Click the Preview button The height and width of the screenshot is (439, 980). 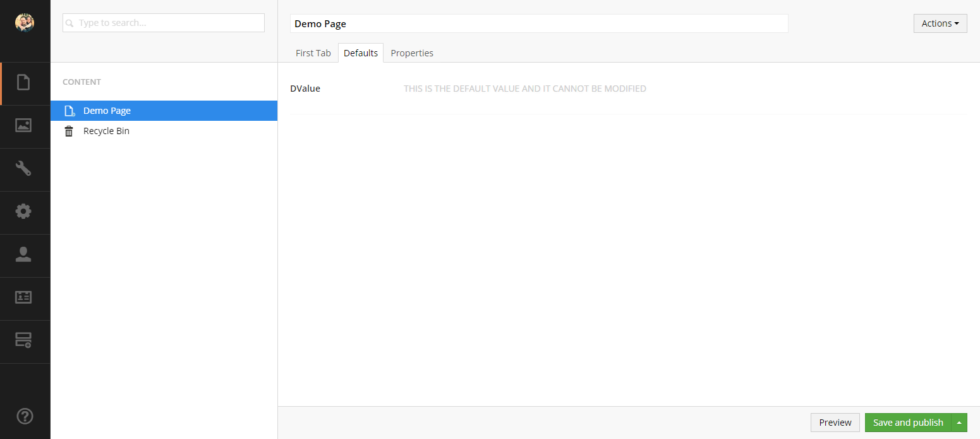tap(835, 423)
